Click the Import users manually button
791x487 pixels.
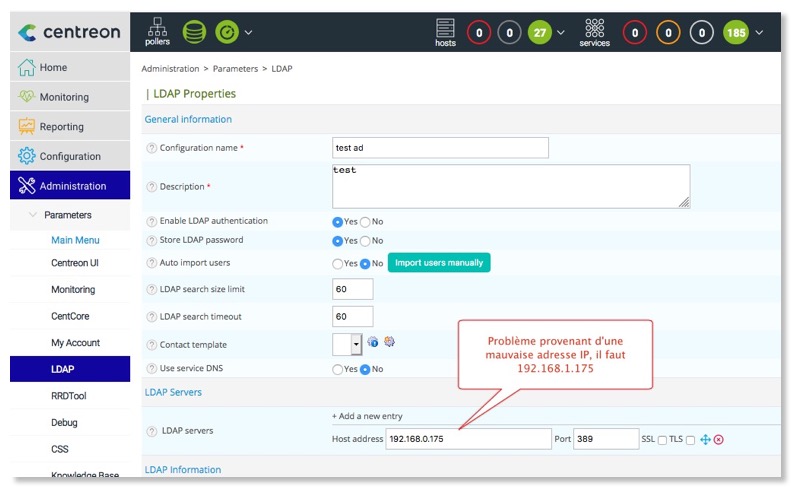[x=439, y=263]
